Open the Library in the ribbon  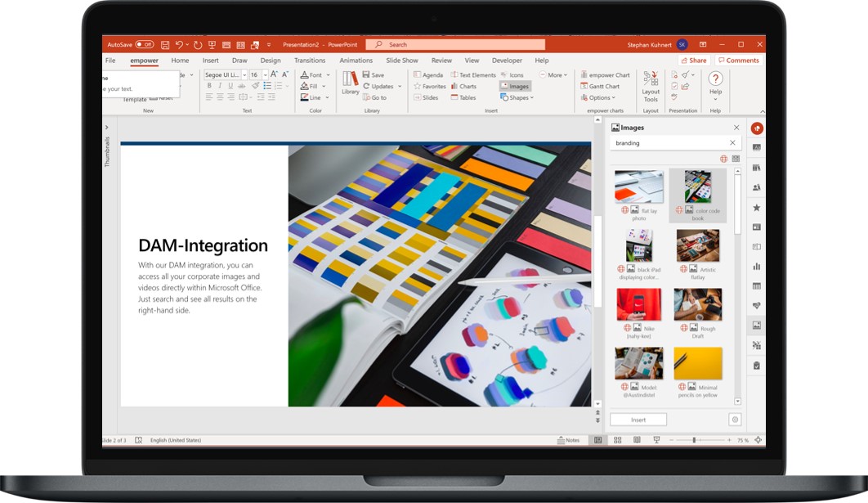pyautogui.click(x=350, y=82)
